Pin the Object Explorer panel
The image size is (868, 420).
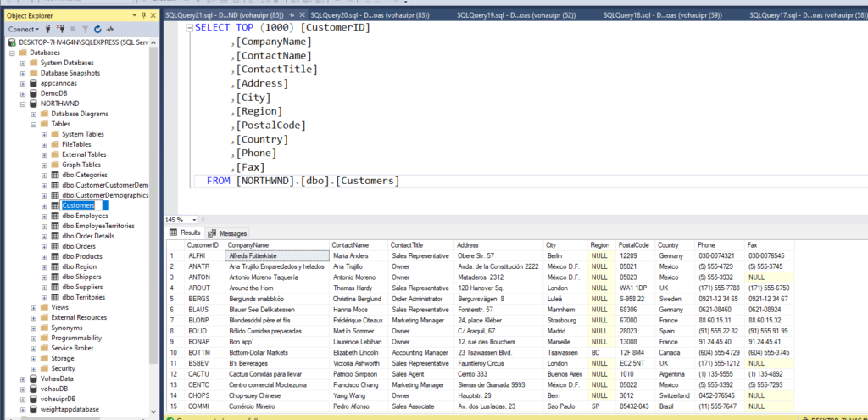point(144,15)
